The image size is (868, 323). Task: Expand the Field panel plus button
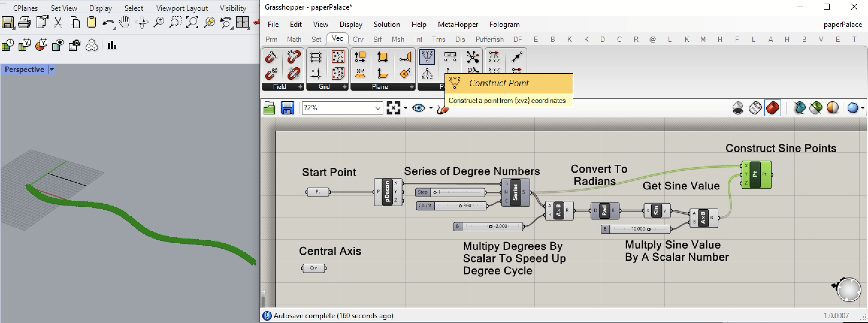pyautogui.click(x=300, y=87)
